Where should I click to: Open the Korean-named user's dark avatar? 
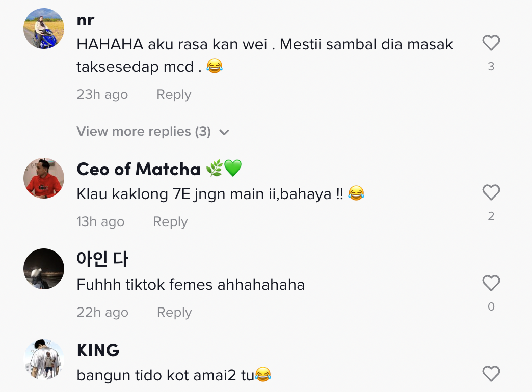pyautogui.click(x=44, y=269)
